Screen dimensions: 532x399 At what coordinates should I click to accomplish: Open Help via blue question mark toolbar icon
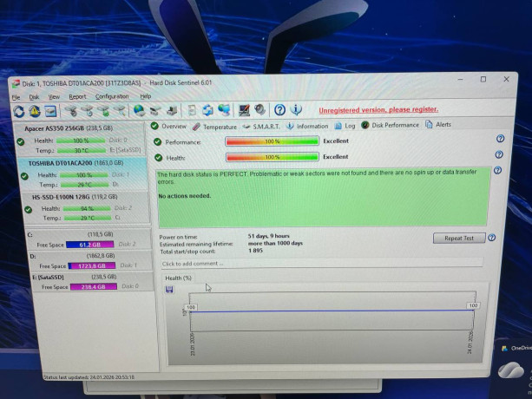click(279, 110)
